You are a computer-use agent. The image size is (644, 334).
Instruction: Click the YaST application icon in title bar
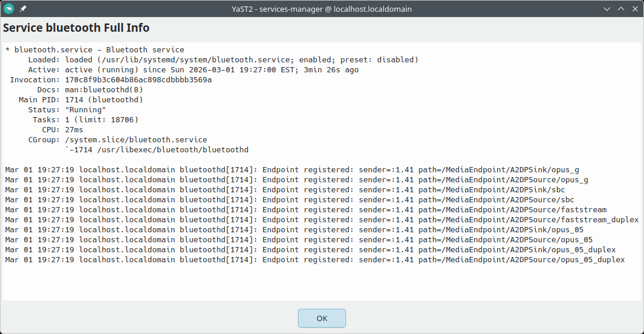click(9, 9)
